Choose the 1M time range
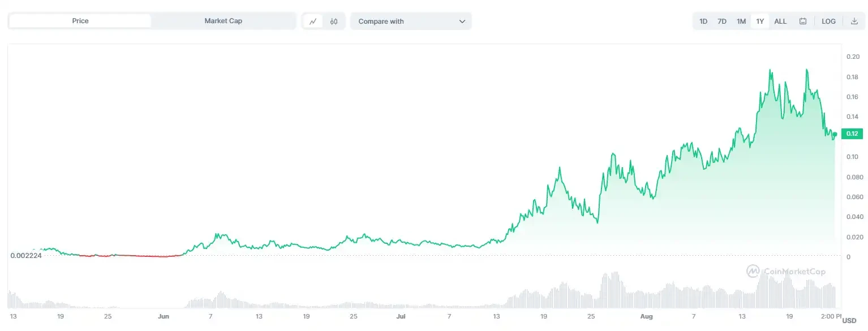The width and height of the screenshot is (868, 331). click(741, 22)
